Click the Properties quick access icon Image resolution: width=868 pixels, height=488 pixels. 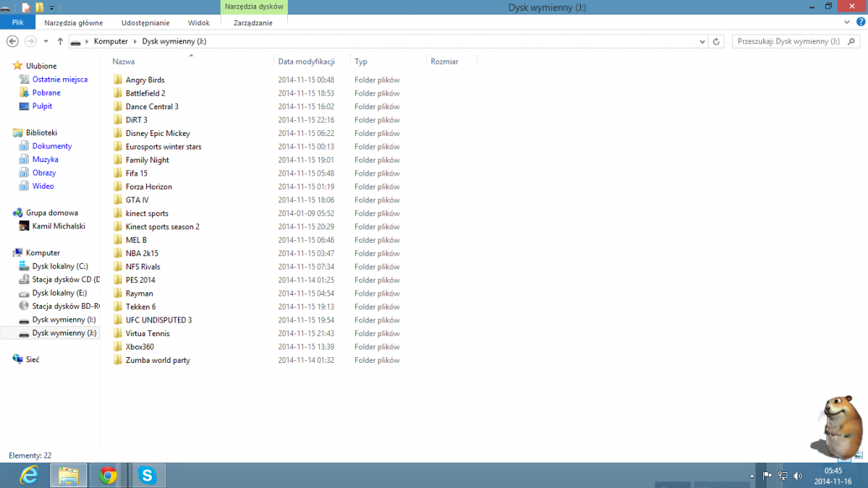click(26, 8)
